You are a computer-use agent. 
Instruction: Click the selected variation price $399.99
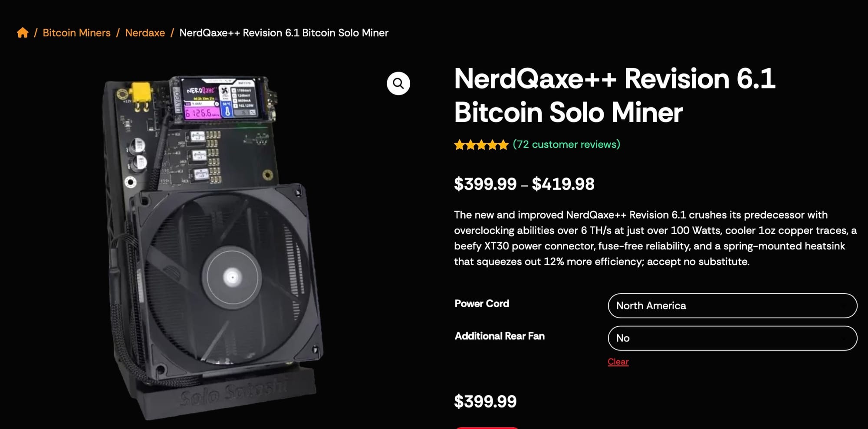point(485,402)
